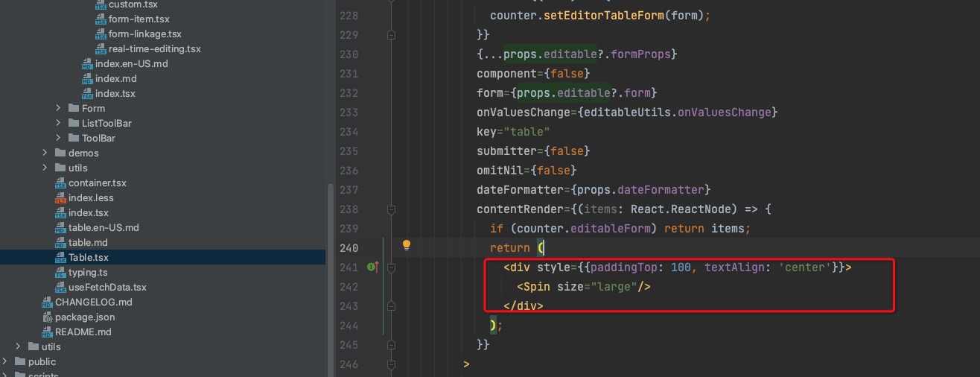Toggle code fold marker at line 241

click(x=391, y=267)
